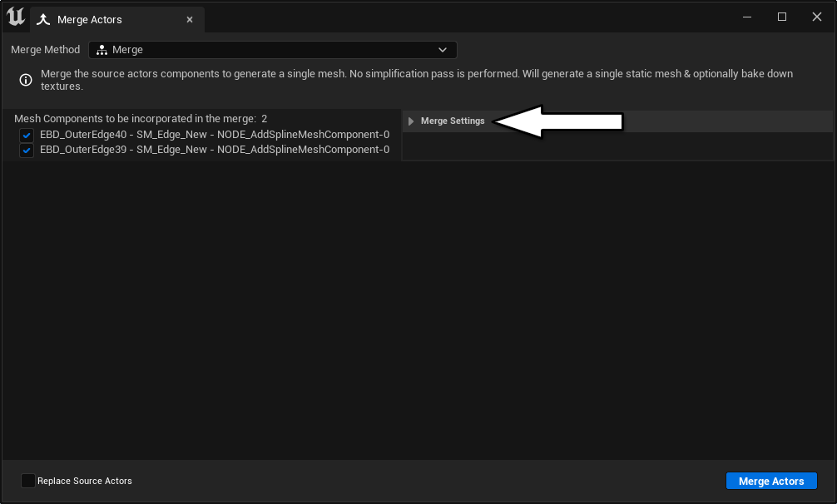Click the Merge Settings header label
Screen dimensions: 837x504
coord(453,121)
